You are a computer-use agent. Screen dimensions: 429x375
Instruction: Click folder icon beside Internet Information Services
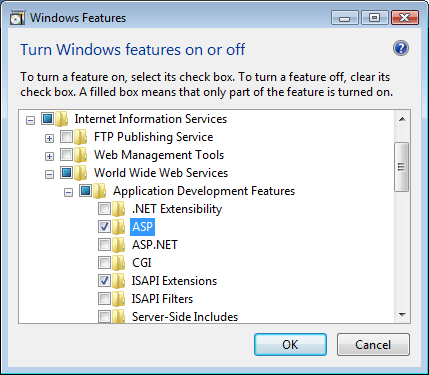[x=62, y=119]
